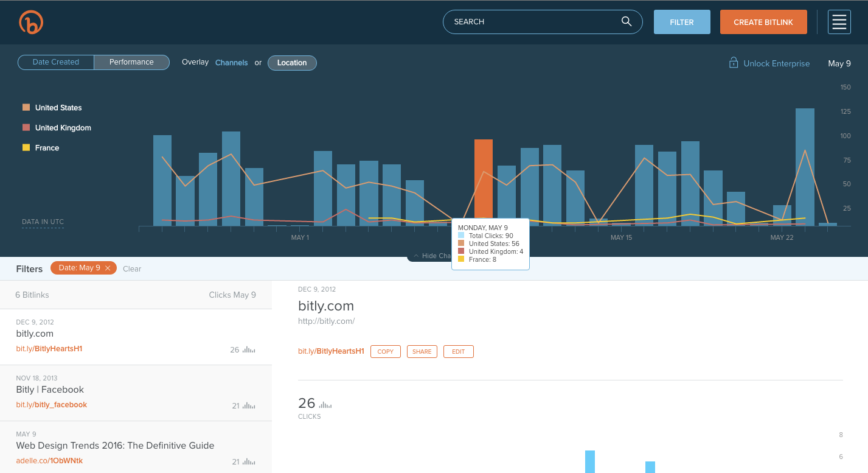This screenshot has width=868, height=473.
Task: Clear all active filters
Action: click(x=132, y=268)
